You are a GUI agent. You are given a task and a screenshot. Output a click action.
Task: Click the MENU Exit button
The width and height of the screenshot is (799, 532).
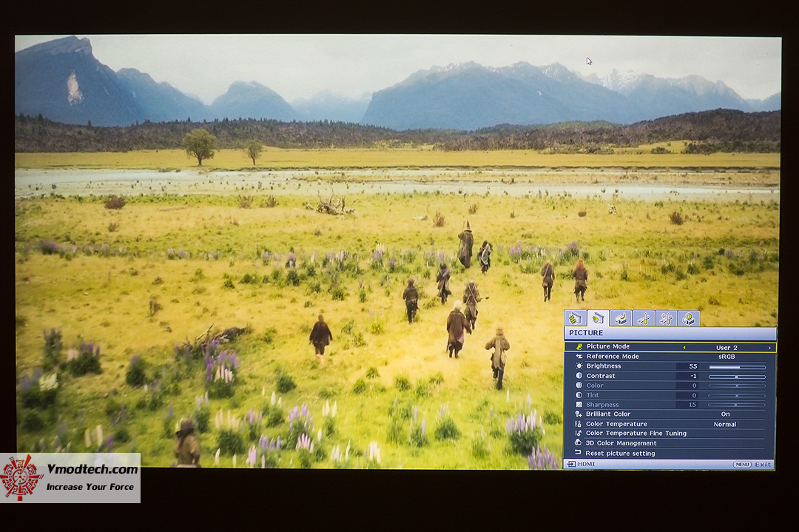click(x=752, y=465)
